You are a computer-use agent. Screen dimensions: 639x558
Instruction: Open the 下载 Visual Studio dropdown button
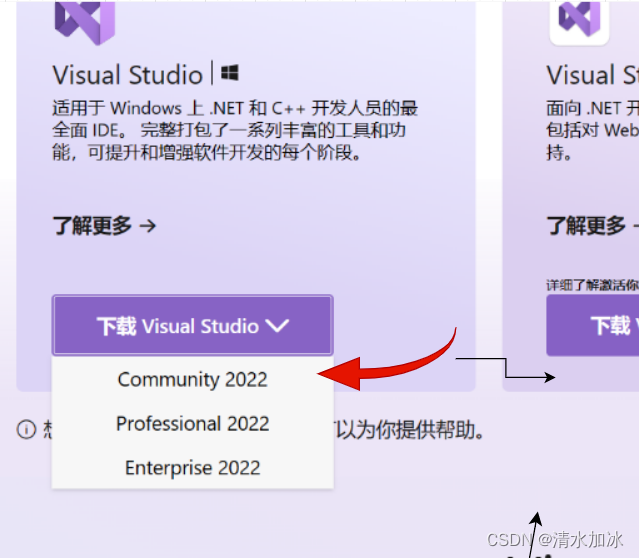[x=193, y=325]
